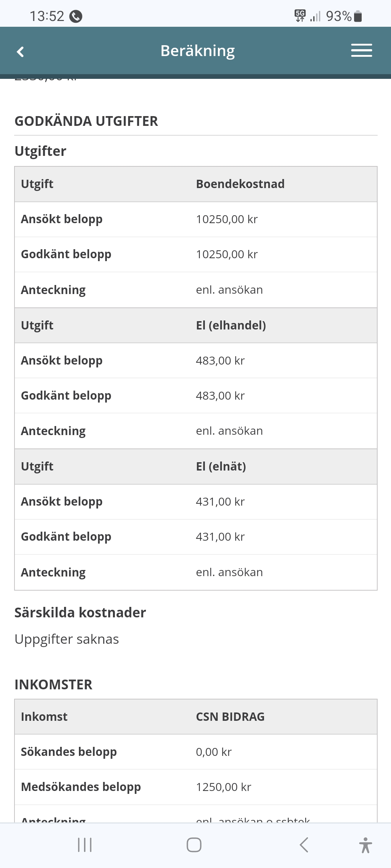Image resolution: width=391 pixels, height=868 pixels.
Task: Tap the CSN BIDRAG income header
Action: point(230,717)
